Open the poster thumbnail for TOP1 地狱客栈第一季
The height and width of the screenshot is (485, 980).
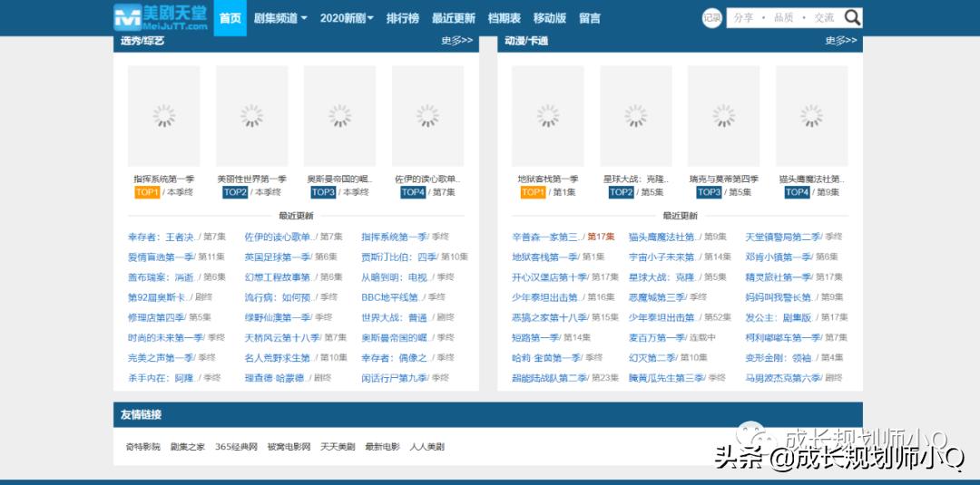coord(548,116)
